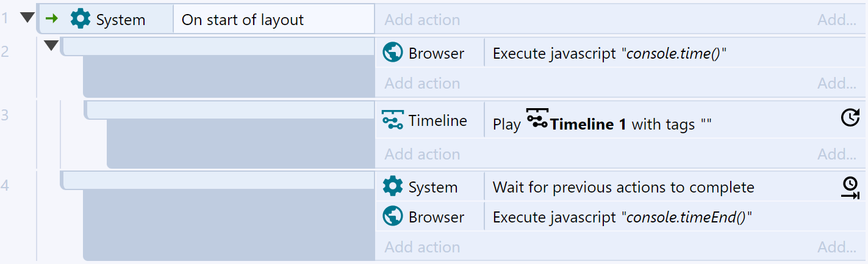Collapse sub-event 2 using its triangle
Viewport: 868px width, 264px height.
tap(51, 45)
